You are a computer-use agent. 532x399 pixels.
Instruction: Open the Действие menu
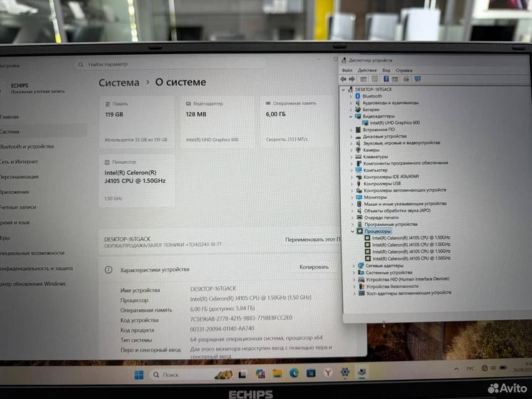click(367, 70)
